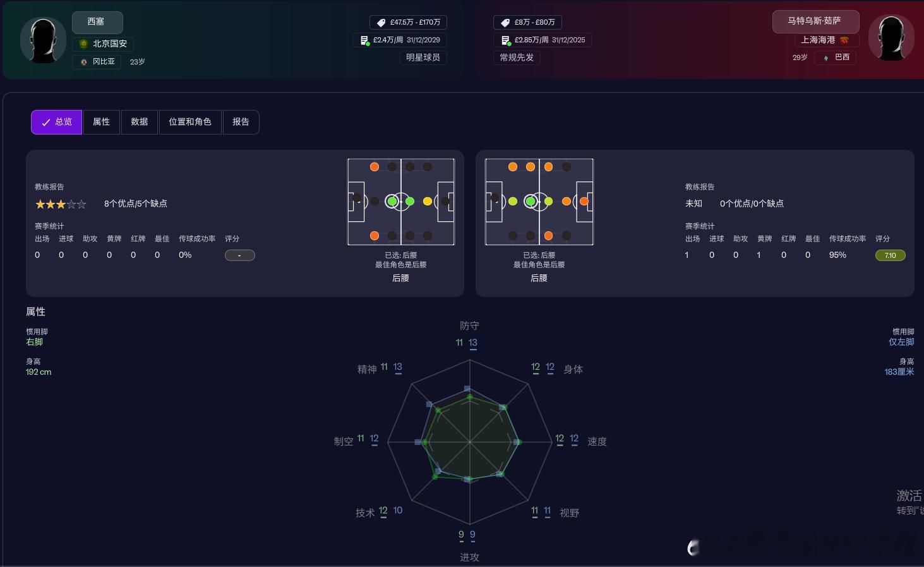Viewport: 924px width, 567px height.
Task: Click 西塞's wage contract icon
Action: coord(365,40)
